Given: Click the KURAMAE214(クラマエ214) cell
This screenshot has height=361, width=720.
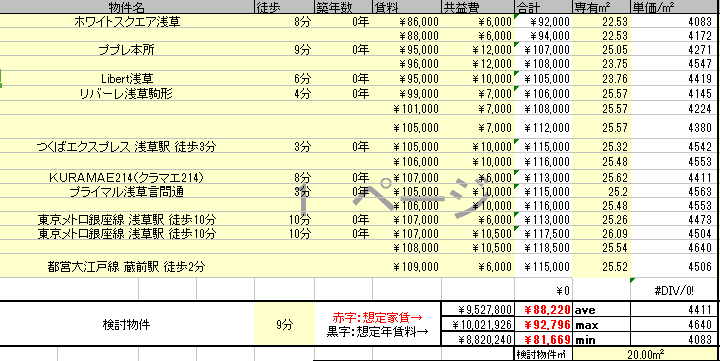Looking at the screenshot, I should [x=127, y=177].
